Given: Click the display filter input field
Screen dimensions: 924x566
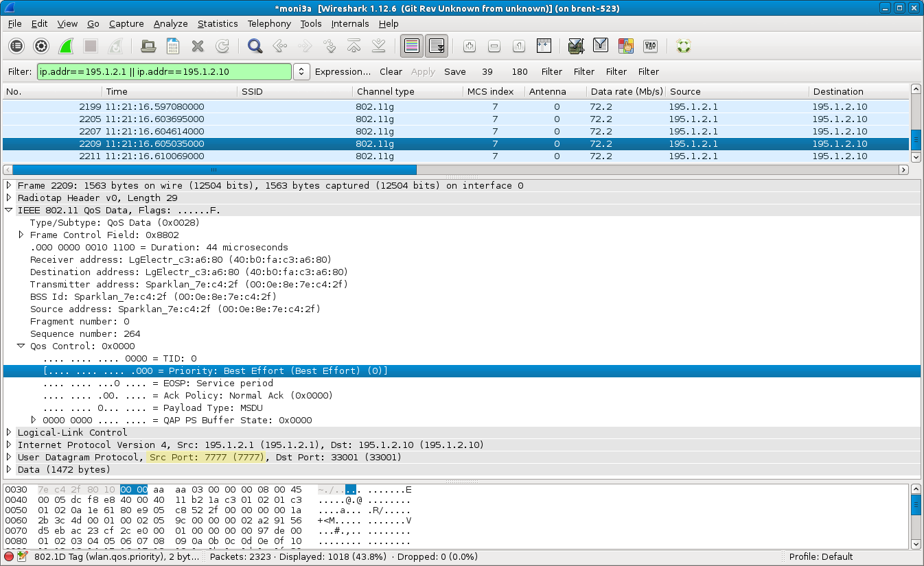Looking at the screenshot, I should click(165, 71).
